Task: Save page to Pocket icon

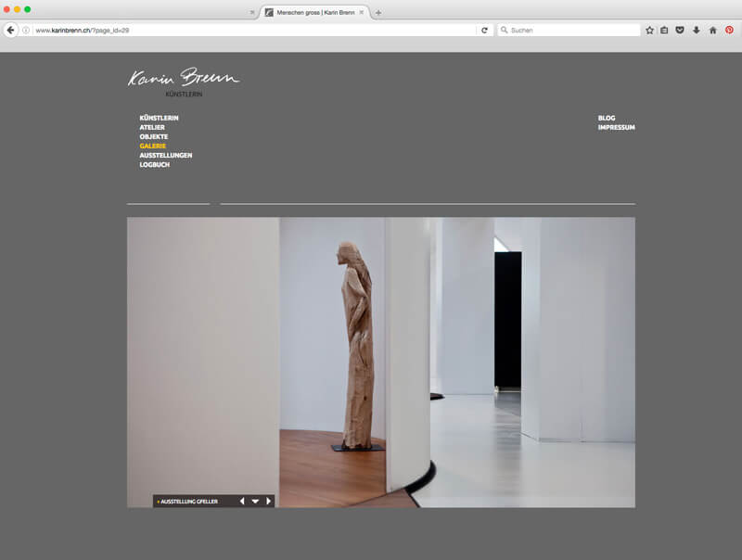Action: coord(680,31)
